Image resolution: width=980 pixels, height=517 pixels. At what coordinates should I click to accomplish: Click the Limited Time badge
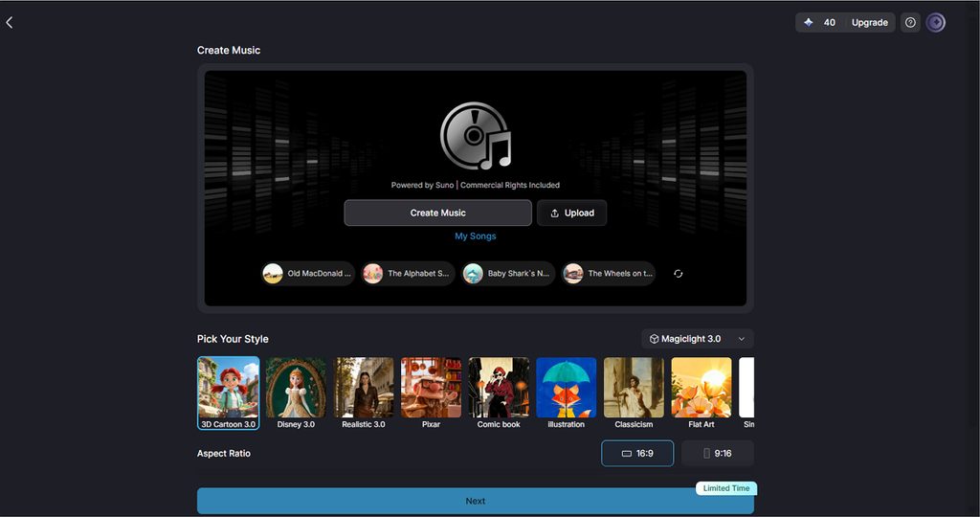tap(726, 488)
